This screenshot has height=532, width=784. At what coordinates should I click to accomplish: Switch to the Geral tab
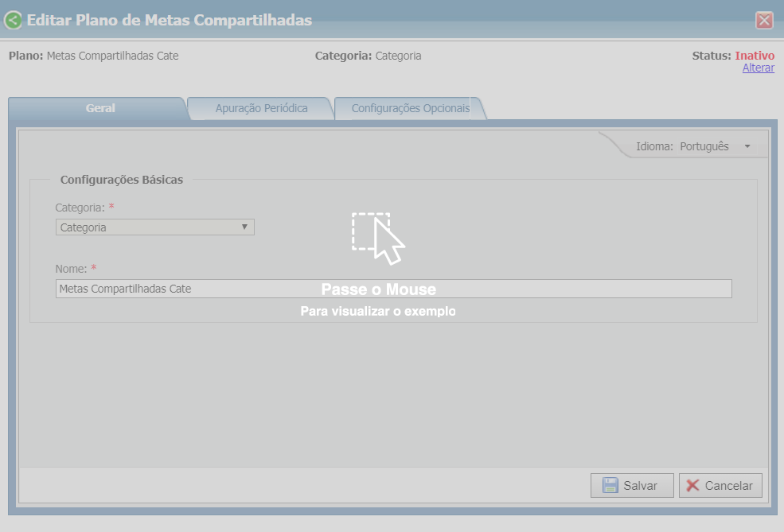tap(100, 108)
